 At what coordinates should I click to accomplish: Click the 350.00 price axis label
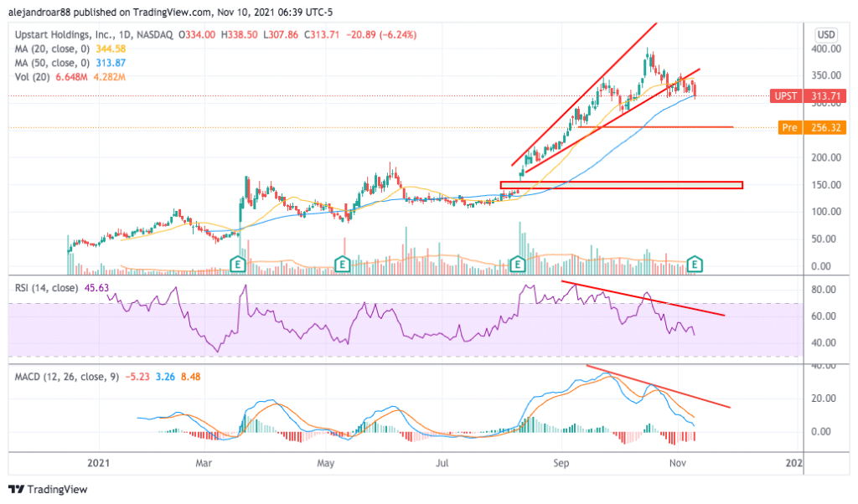pos(825,75)
